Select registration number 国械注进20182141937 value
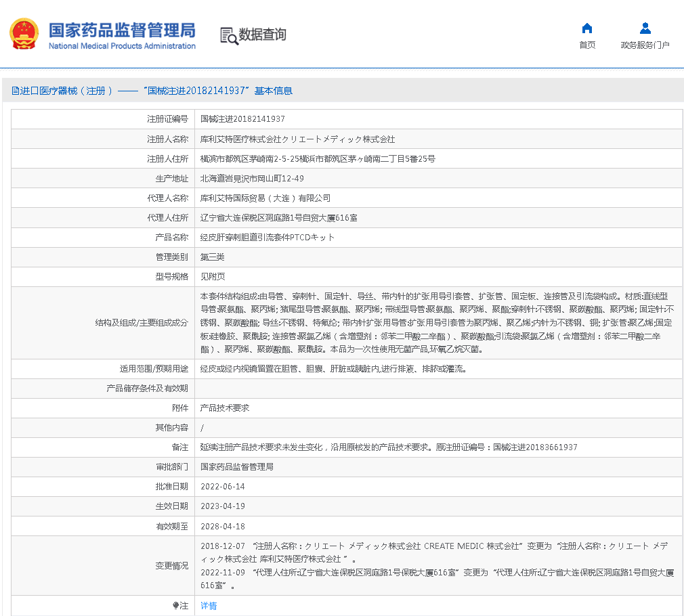The height and width of the screenshot is (616, 684). click(x=242, y=119)
